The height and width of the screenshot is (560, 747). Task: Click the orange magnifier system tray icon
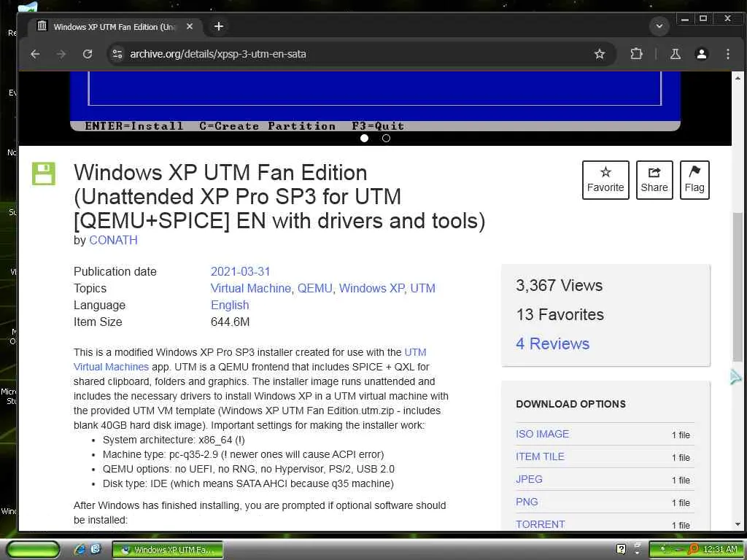[693, 550]
